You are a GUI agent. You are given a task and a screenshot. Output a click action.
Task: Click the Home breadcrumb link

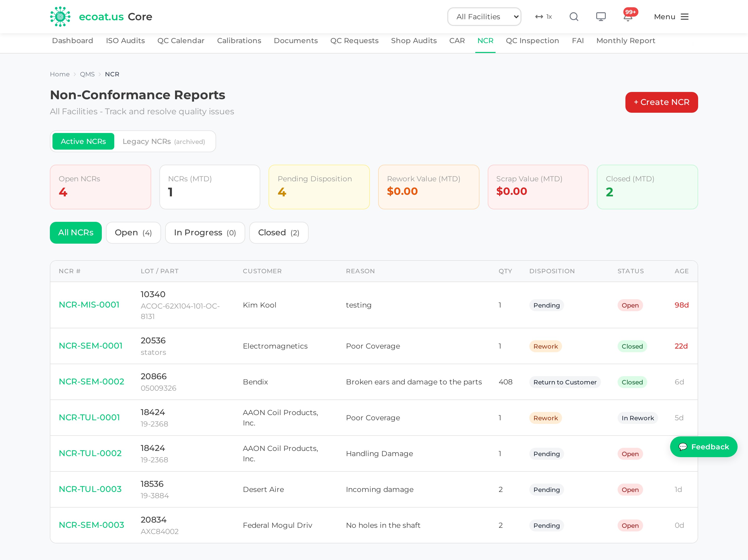point(60,74)
